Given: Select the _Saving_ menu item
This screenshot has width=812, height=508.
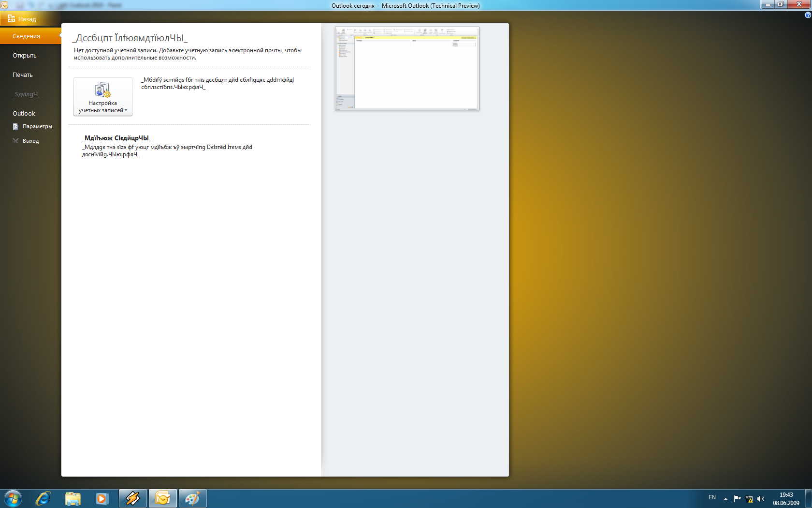Looking at the screenshot, I should click(x=27, y=94).
